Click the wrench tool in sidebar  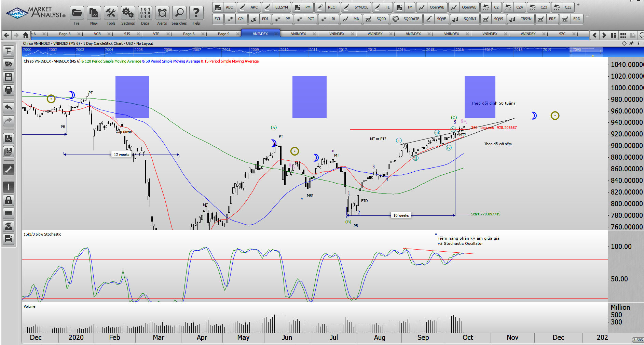[x=9, y=169]
